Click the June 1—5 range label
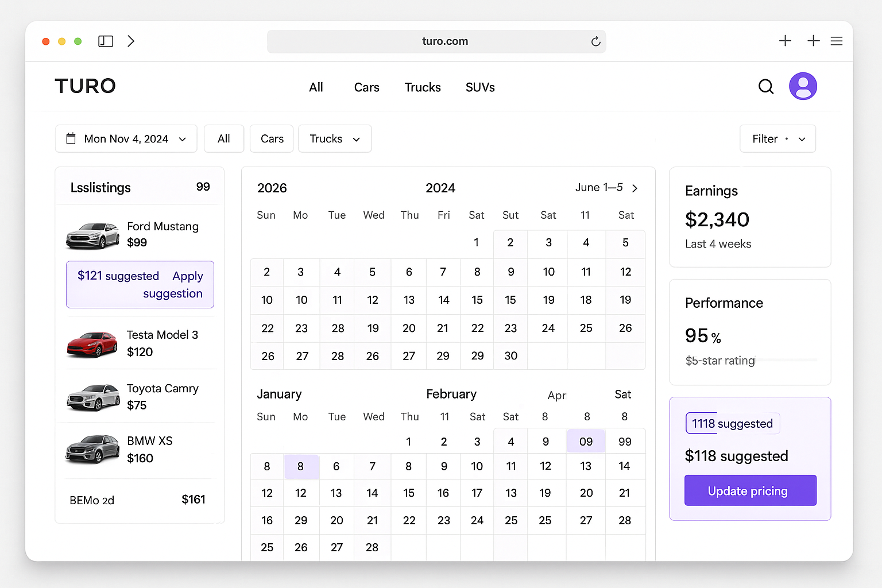 click(x=599, y=188)
